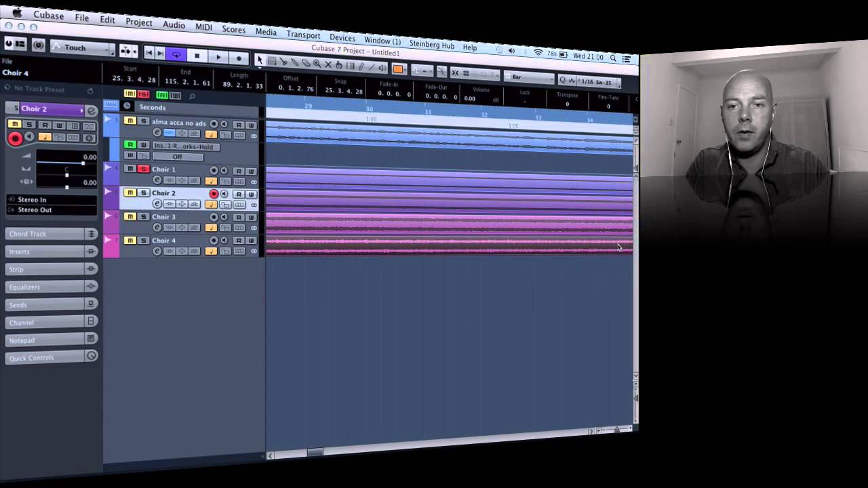
Task: Unmute the Choir 4 track
Action: click(130, 240)
